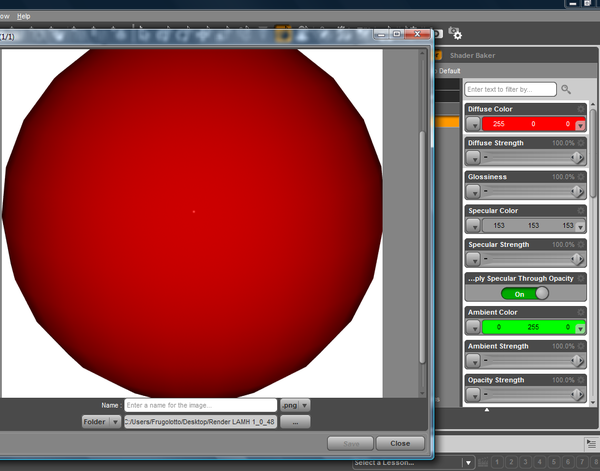Image resolution: width=600 pixels, height=471 pixels.
Task: Expand the Ambient Color green swatch arrow
Action: click(x=580, y=329)
